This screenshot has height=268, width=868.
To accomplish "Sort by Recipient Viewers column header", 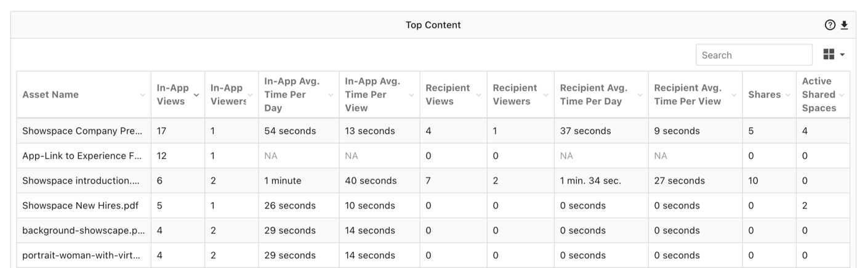I will click(515, 94).
